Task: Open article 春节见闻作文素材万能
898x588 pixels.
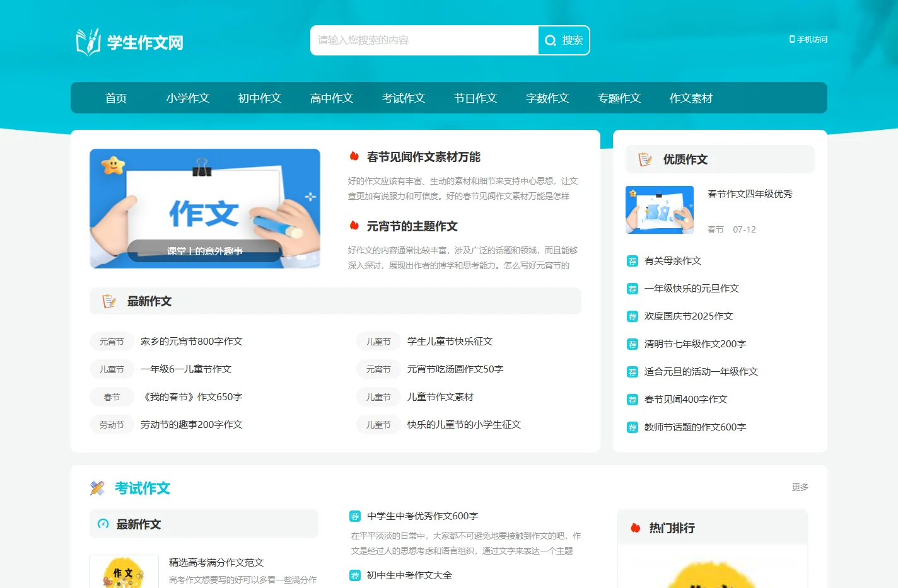Action: [424, 157]
